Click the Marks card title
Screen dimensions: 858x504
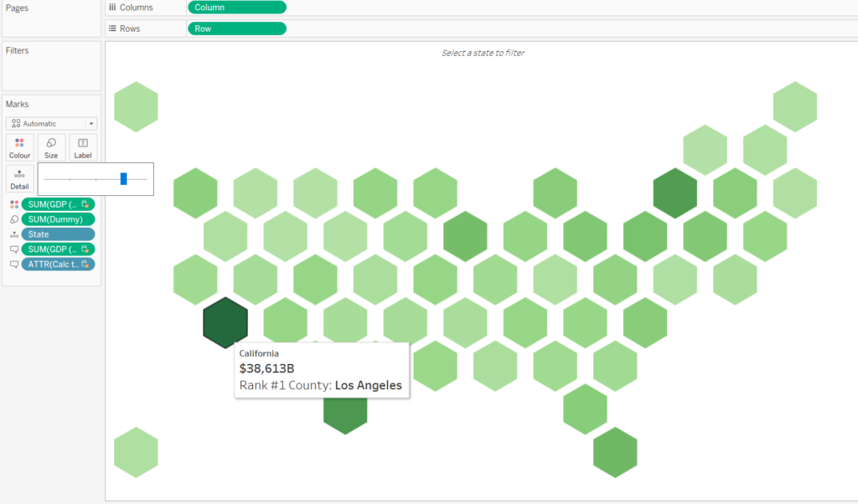(x=17, y=104)
